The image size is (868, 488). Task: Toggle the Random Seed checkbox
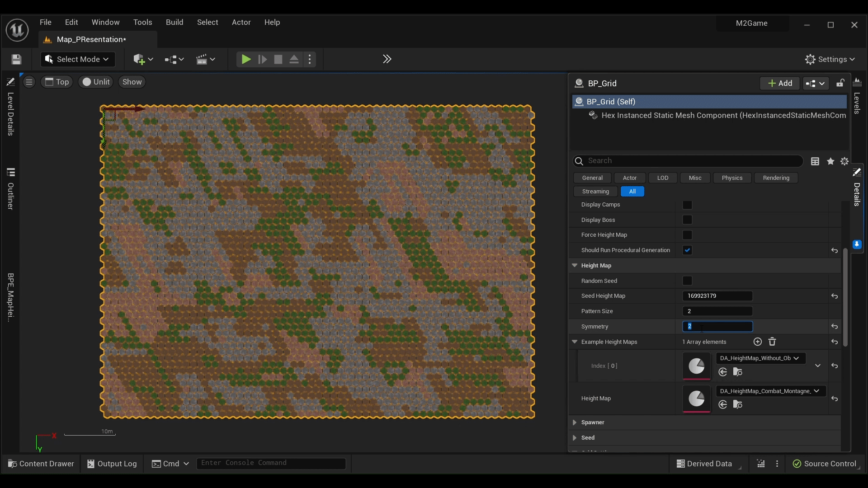click(687, 281)
